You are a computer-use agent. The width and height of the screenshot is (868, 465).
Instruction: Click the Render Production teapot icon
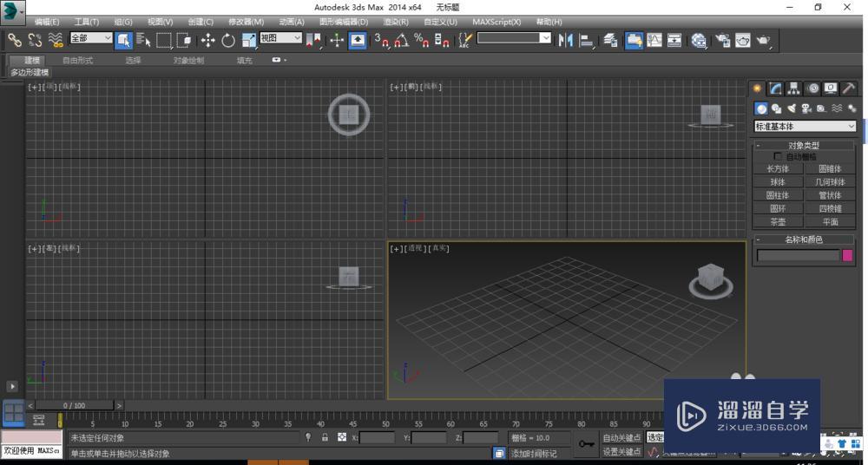[763, 40]
